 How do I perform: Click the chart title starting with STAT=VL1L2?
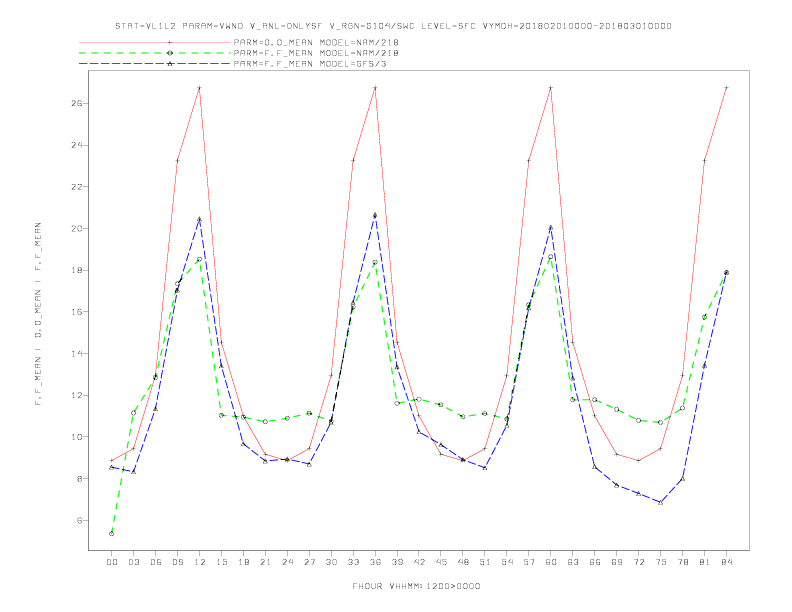click(x=393, y=26)
